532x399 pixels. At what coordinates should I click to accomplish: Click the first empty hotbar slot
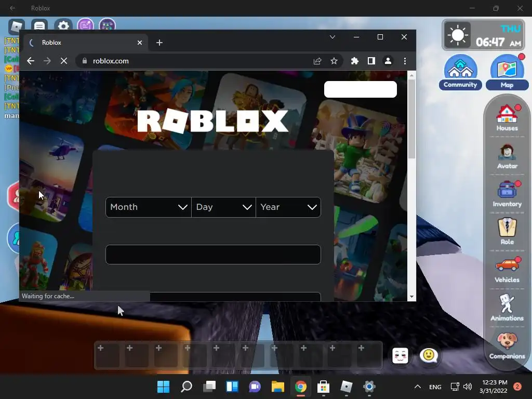pos(108,355)
